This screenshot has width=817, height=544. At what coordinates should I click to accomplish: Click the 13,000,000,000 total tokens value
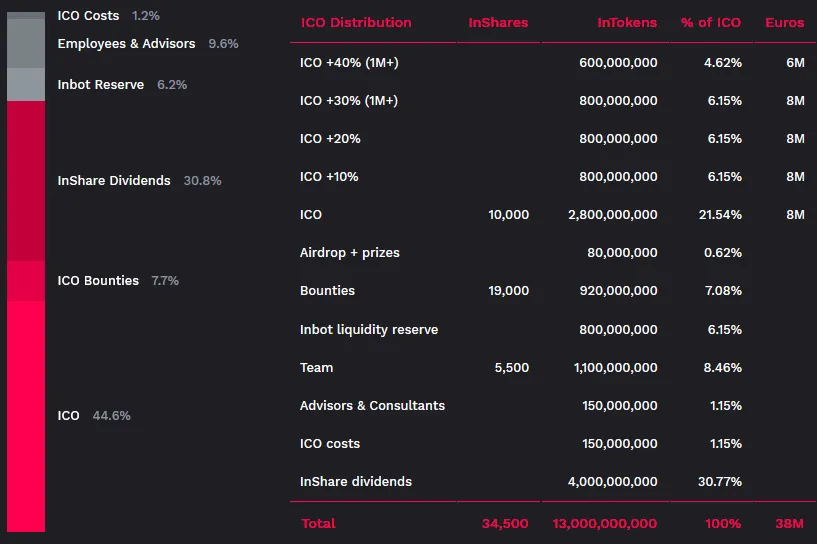point(604,523)
